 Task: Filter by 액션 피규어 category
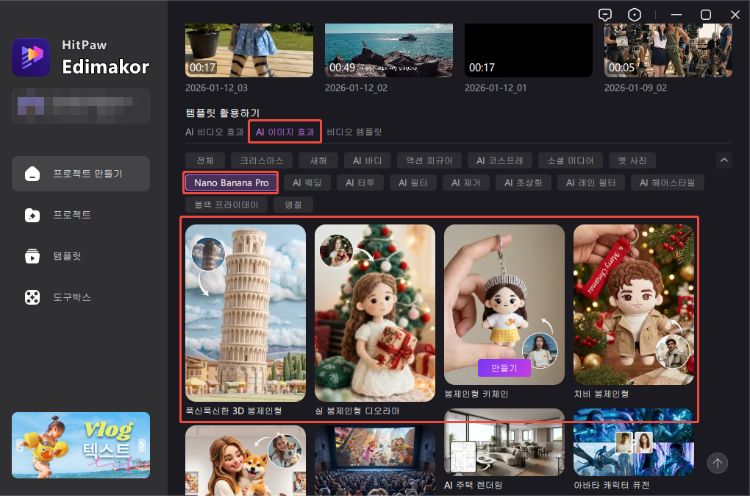pos(429,161)
